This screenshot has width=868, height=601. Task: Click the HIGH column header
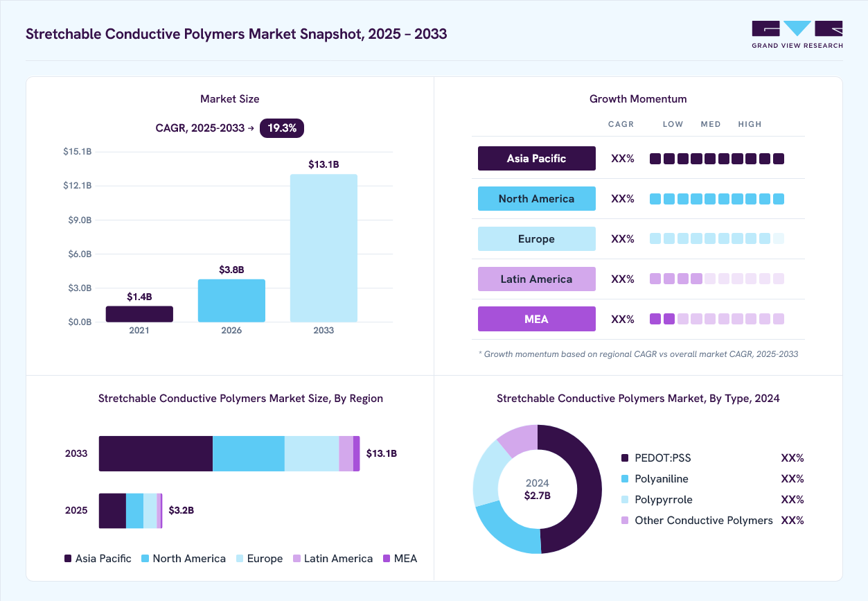pos(750,124)
